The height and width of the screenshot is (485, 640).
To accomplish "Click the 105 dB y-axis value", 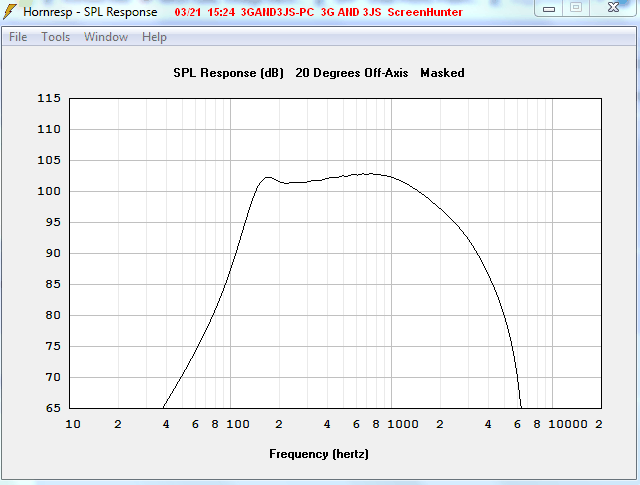I will (49, 160).
